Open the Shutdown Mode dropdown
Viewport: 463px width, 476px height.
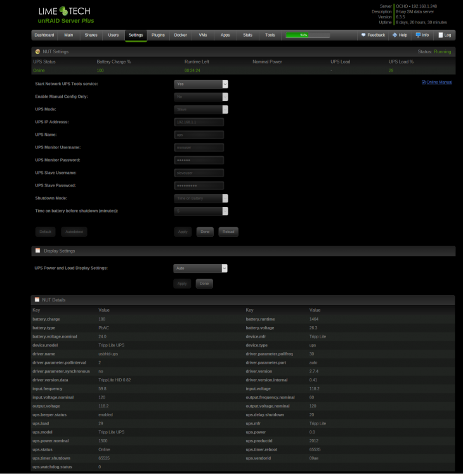click(x=201, y=199)
